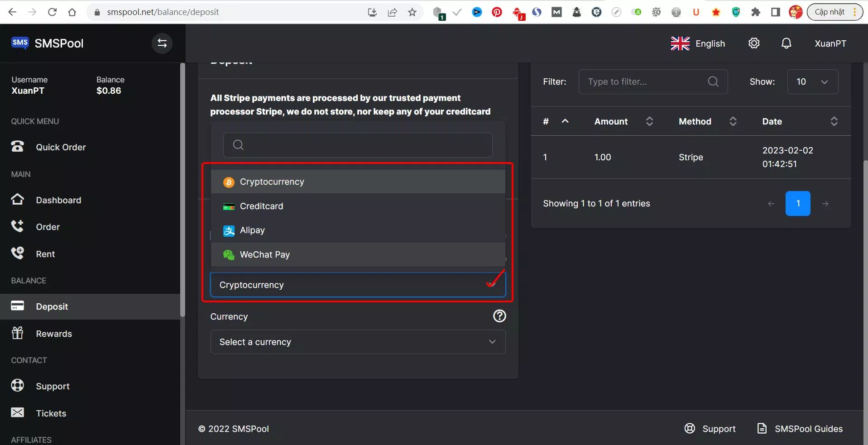The height and width of the screenshot is (445, 868).
Task: Reload the page
Action: click(x=52, y=12)
